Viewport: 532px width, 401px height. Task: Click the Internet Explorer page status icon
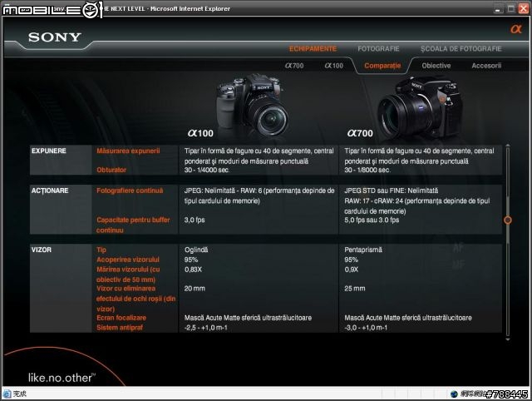7,394
